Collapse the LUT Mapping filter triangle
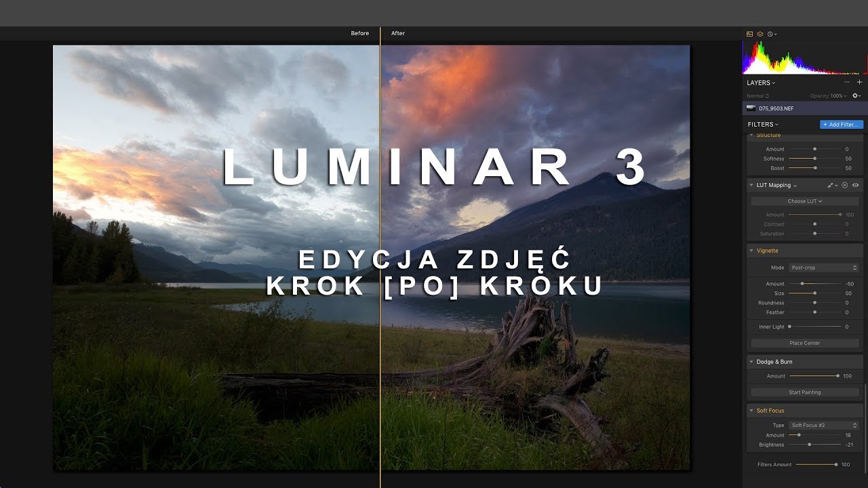Image resolution: width=868 pixels, height=488 pixels. 751,185
